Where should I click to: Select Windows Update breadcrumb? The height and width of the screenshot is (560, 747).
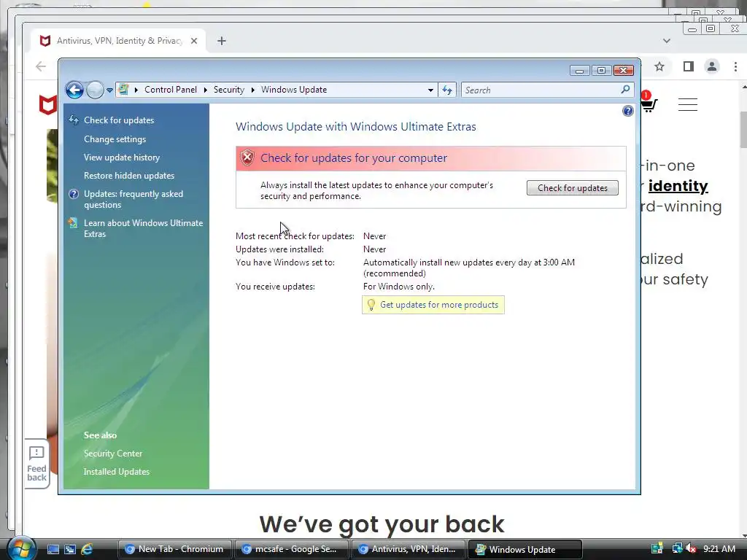tap(294, 90)
